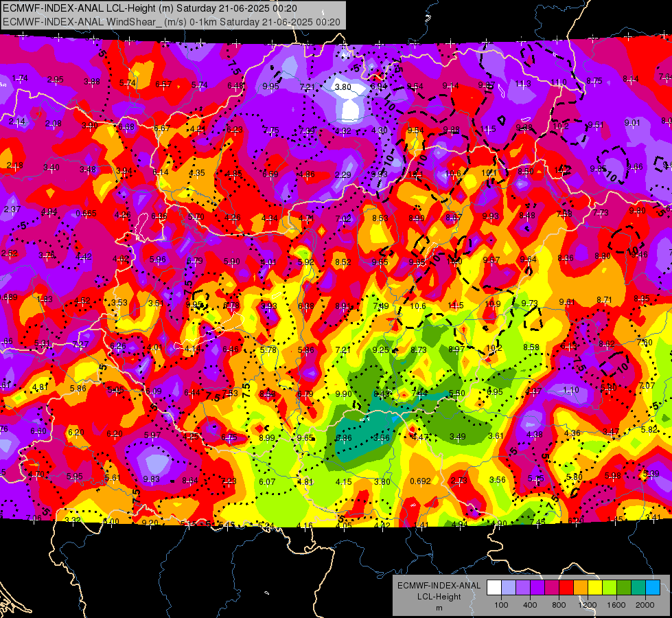This screenshot has height=618, width=672.
Task: Click the 'ECMWF-INDEX-ANAL' label in the legend box
Action: click(439, 586)
